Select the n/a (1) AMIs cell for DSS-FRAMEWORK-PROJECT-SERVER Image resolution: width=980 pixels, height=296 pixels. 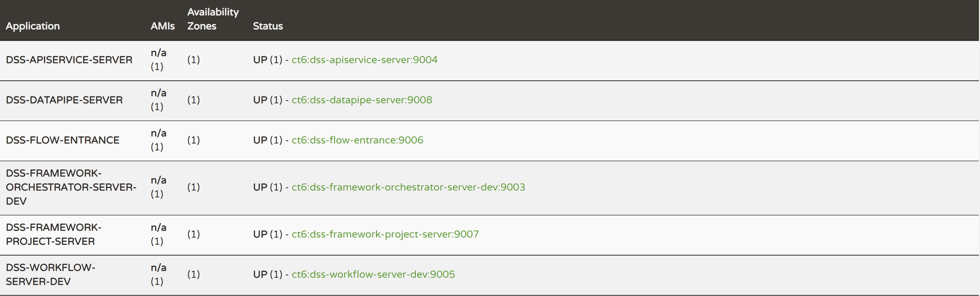159,234
